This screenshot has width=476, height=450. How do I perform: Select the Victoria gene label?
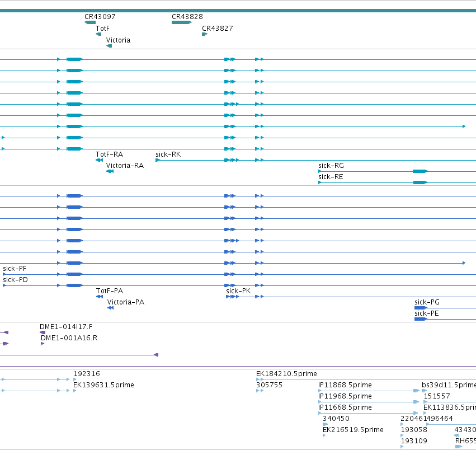point(118,40)
